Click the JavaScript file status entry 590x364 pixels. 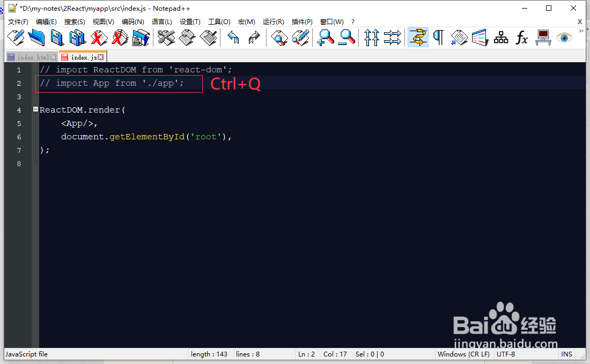tap(26, 354)
